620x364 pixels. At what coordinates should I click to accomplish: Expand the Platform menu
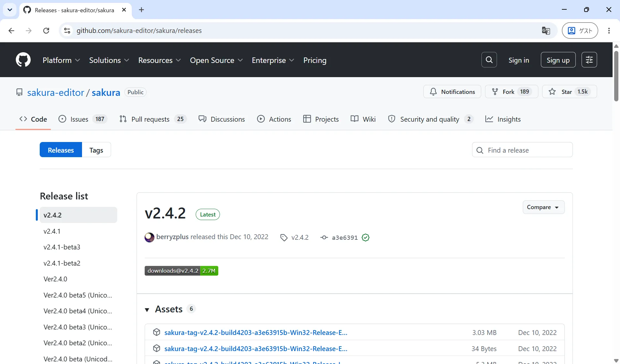click(x=61, y=60)
